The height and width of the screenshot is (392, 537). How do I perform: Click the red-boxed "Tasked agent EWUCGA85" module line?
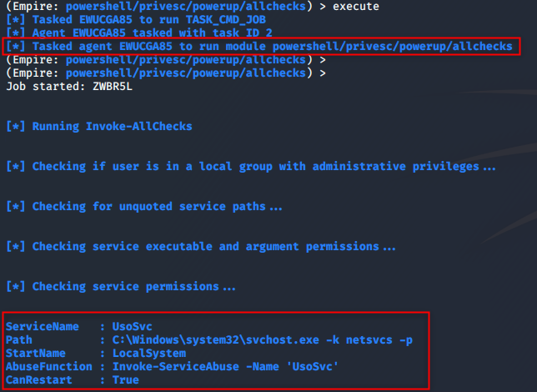point(259,46)
